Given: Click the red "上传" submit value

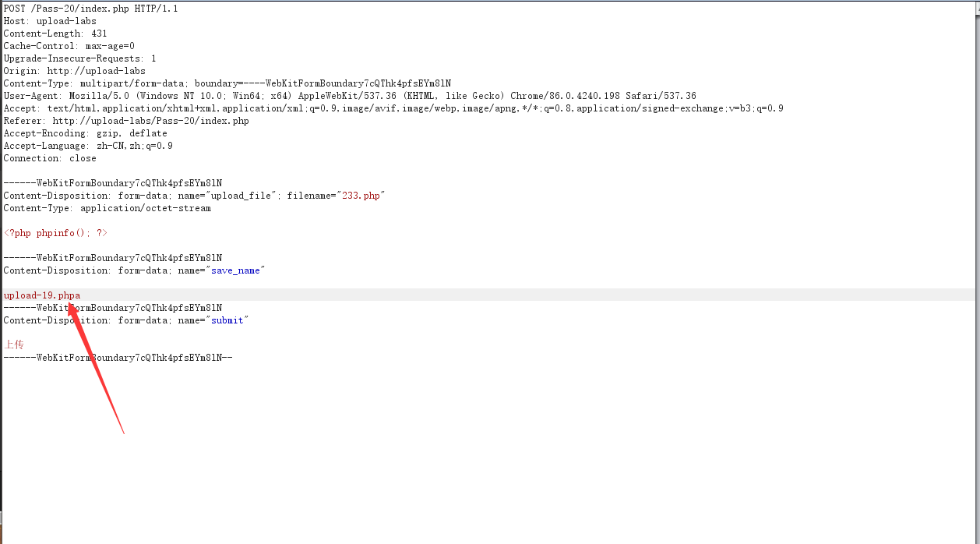Looking at the screenshot, I should 14,344.
